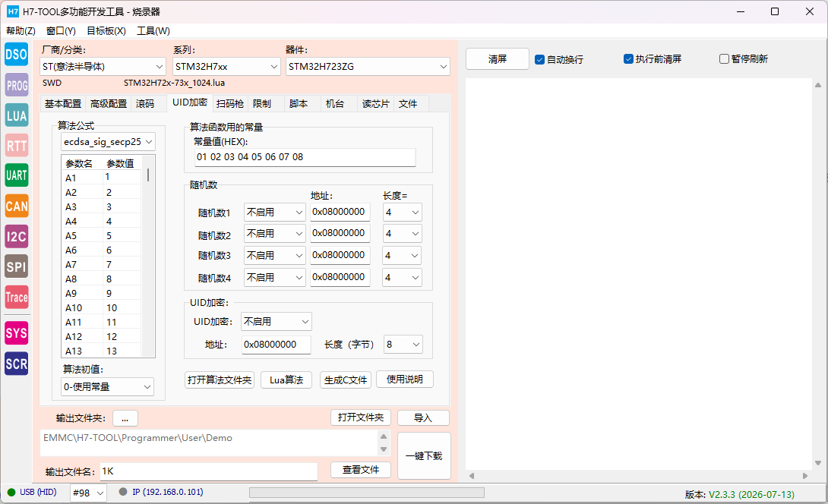Open the Trace sidebar icon

click(x=17, y=297)
